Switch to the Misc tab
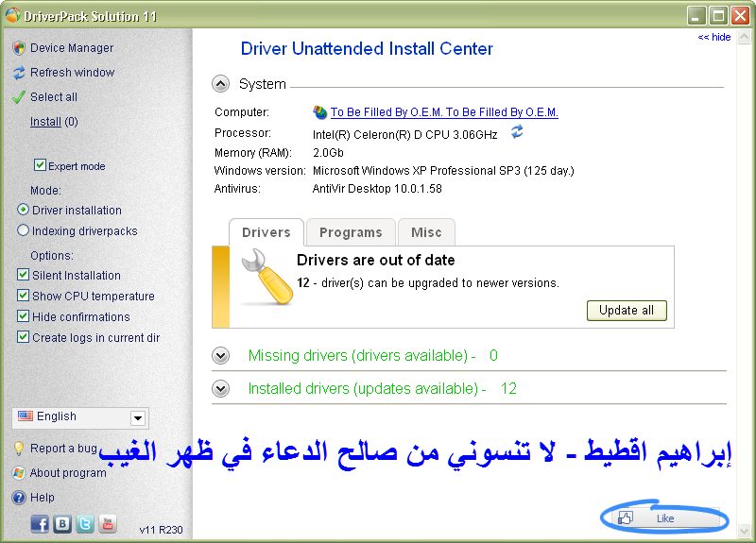 (426, 232)
